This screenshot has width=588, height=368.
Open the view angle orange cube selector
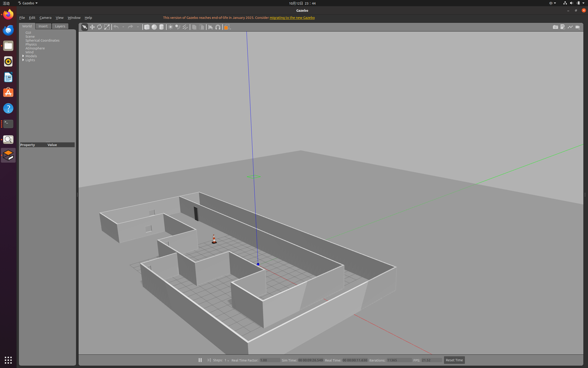(227, 27)
